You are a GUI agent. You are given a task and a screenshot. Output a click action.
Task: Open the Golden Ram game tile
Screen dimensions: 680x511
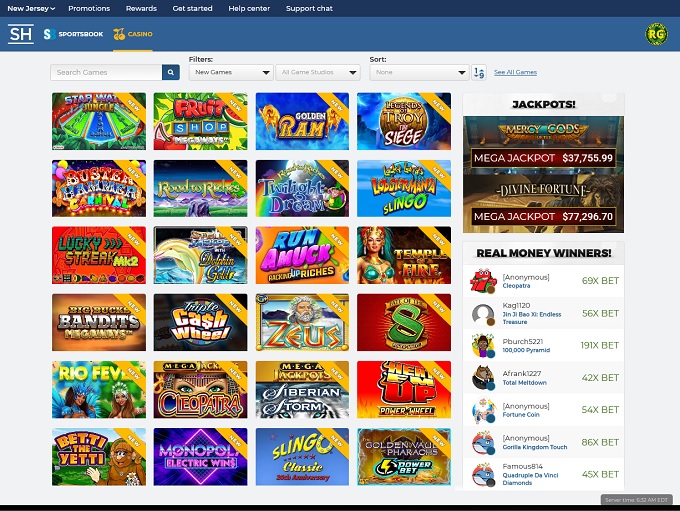click(x=302, y=121)
